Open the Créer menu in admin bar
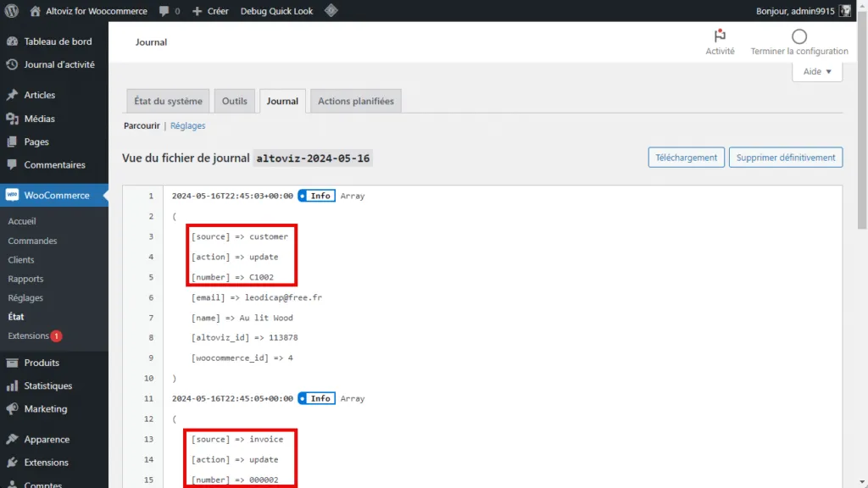Image resolution: width=868 pixels, height=488 pixels. point(210,11)
